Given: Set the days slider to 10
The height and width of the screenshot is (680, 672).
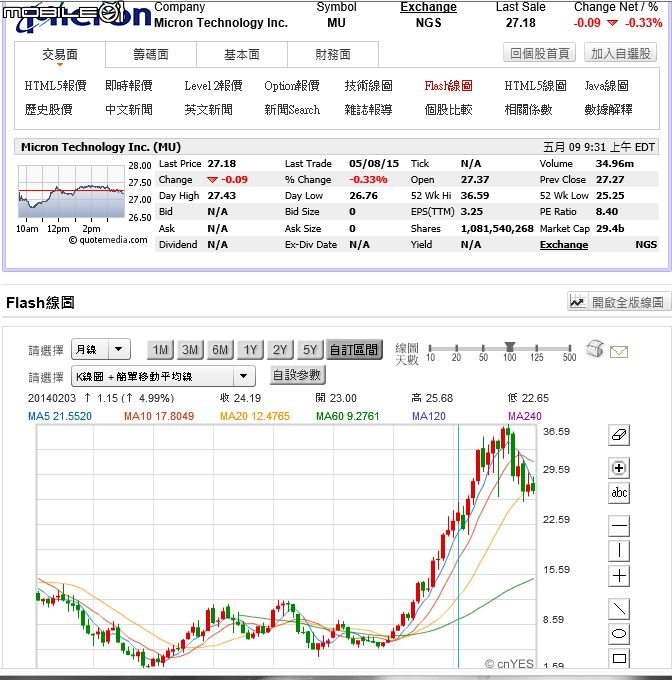Looking at the screenshot, I should (x=430, y=349).
